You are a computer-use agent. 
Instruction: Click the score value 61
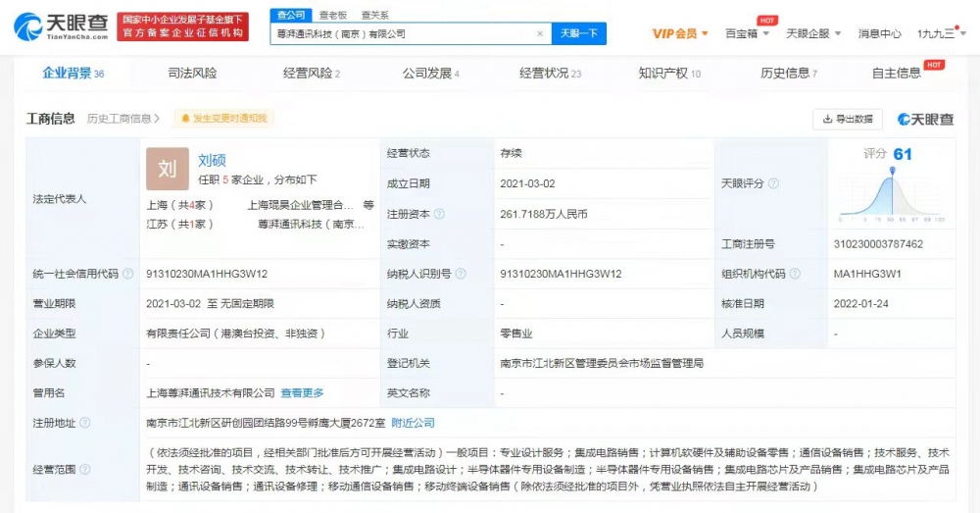[x=903, y=154]
